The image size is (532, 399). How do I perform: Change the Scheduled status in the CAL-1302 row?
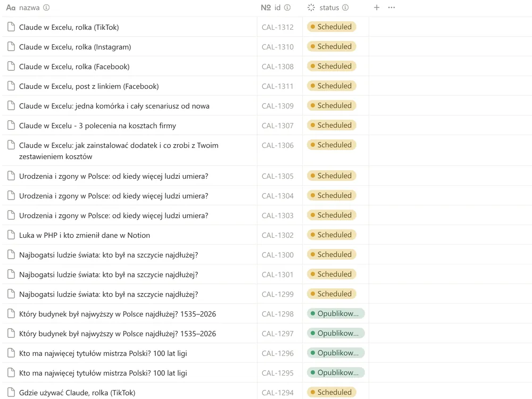(331, 235)
